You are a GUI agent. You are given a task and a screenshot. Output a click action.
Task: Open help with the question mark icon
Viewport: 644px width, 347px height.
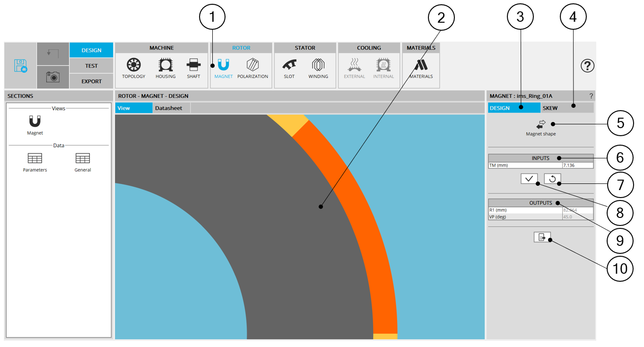587,66
